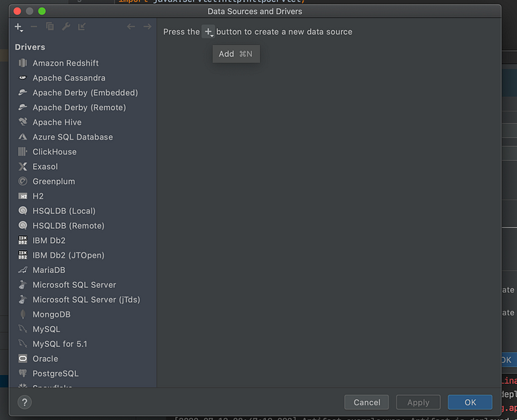
Task: Click the Greenplum circle icon
Action: 23,181
